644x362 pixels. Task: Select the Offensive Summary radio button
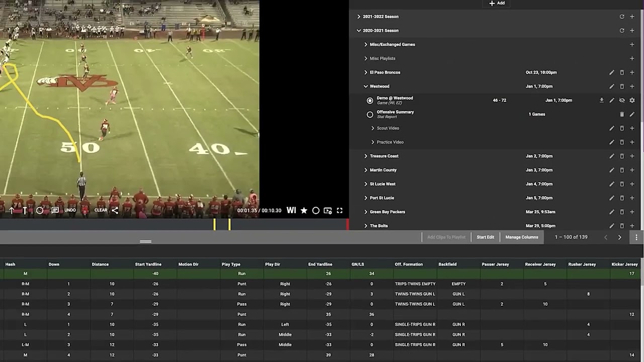click(x=370, y=115)
